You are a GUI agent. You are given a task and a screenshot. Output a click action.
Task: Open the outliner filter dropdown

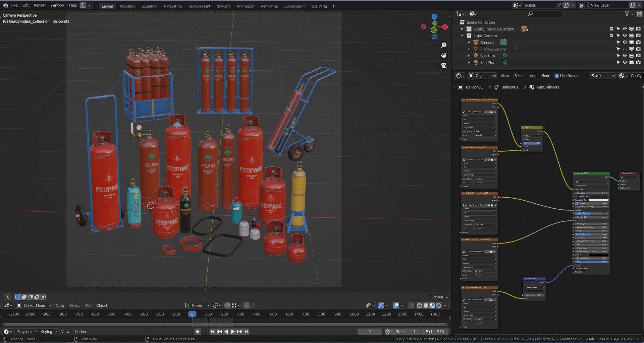click(x=629, y=14)
